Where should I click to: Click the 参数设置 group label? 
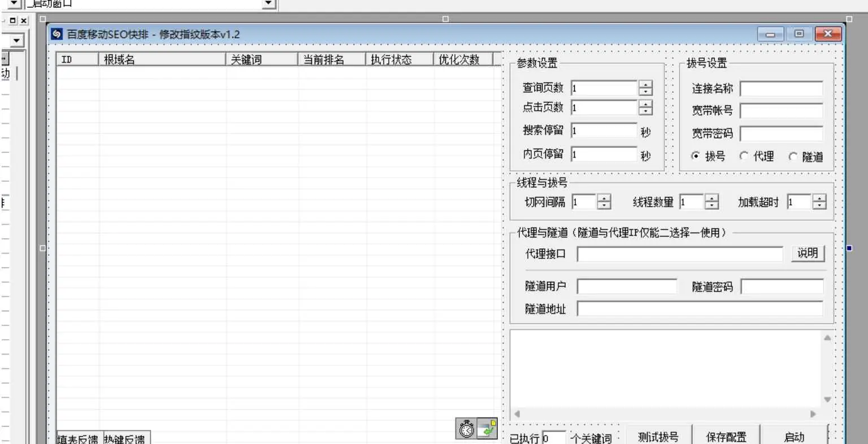coord(537,63)
